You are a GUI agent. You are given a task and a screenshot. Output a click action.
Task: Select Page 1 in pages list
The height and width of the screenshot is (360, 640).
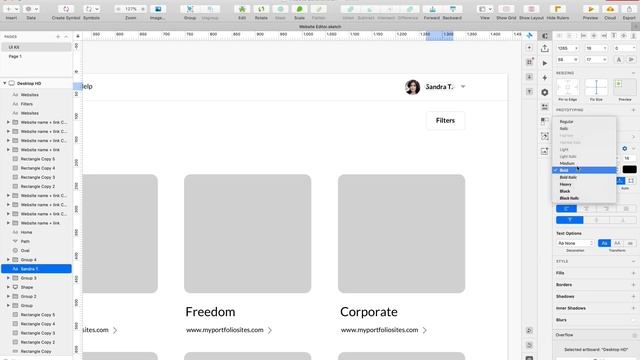click(x=36, y=56)
